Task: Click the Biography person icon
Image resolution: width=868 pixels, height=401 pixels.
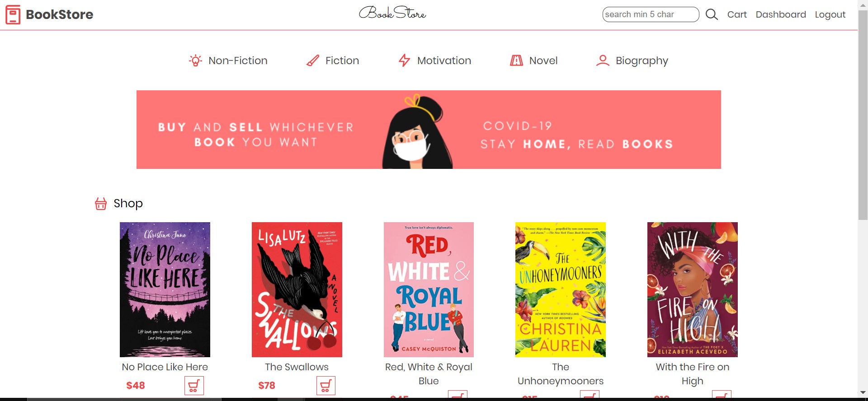Action: (603, 61)
